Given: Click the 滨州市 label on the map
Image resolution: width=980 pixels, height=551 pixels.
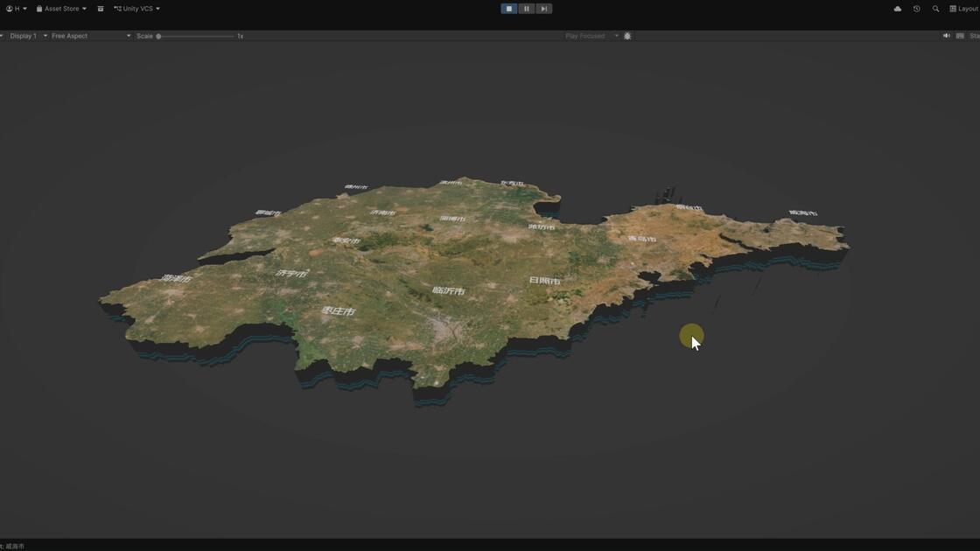Looking at the screenshot, I should (451, 183).
